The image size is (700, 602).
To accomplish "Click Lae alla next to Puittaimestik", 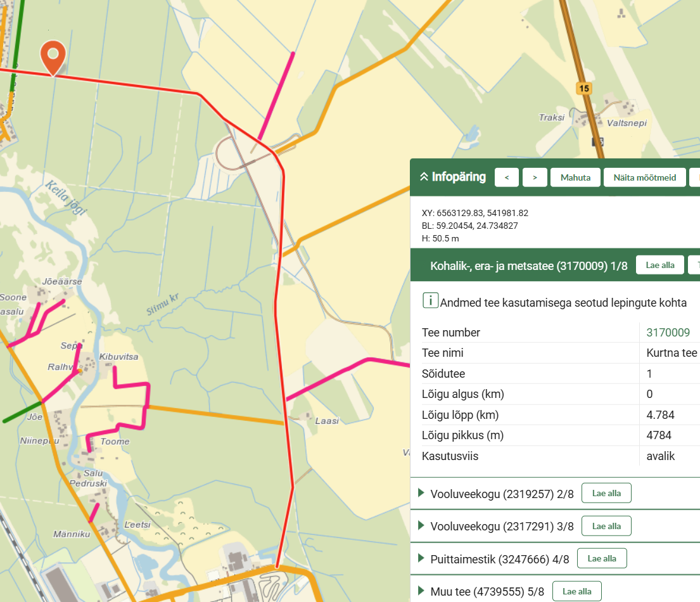I will [x=601, y=558].
